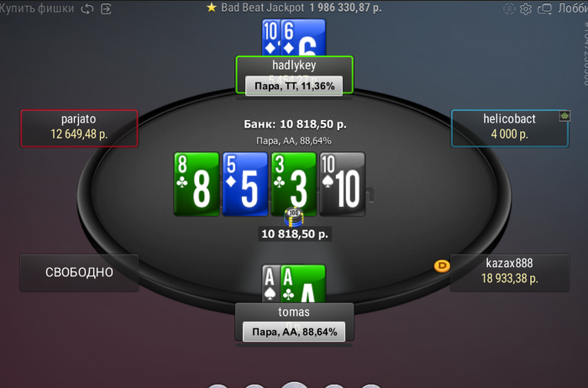588x388 pixels.
Task: Click the green badge on helicobact's seat
Action: click(564, 116)
